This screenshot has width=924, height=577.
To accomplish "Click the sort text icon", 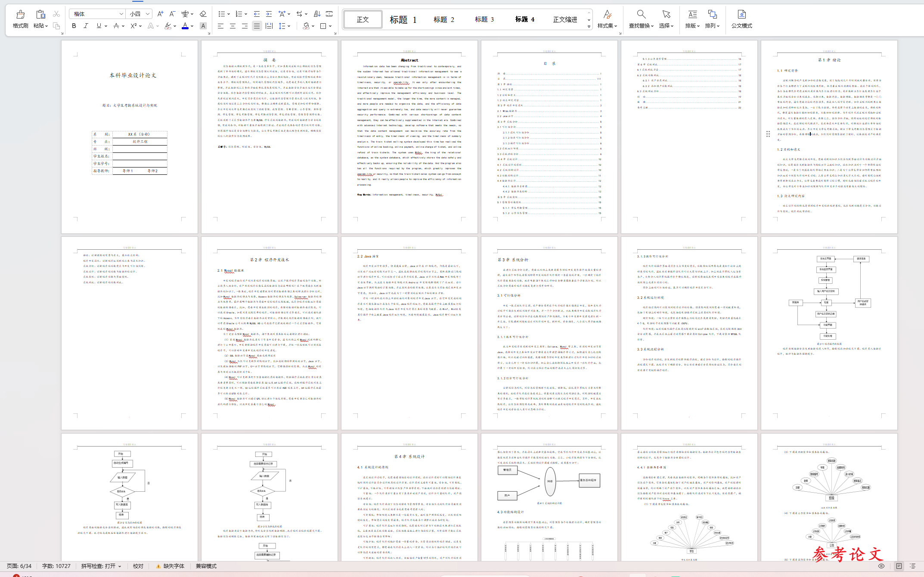I will pos(317,14).
